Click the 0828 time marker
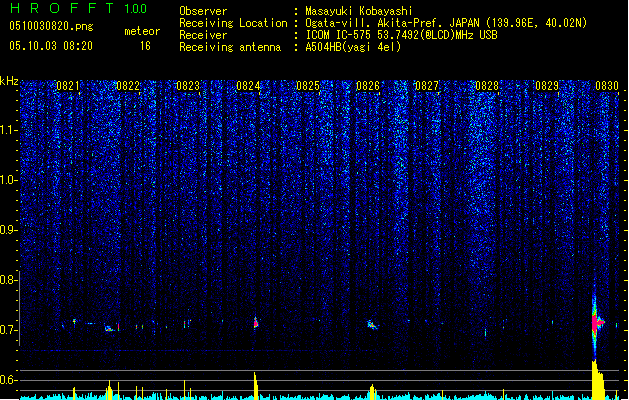 click(x=487, y=86)
